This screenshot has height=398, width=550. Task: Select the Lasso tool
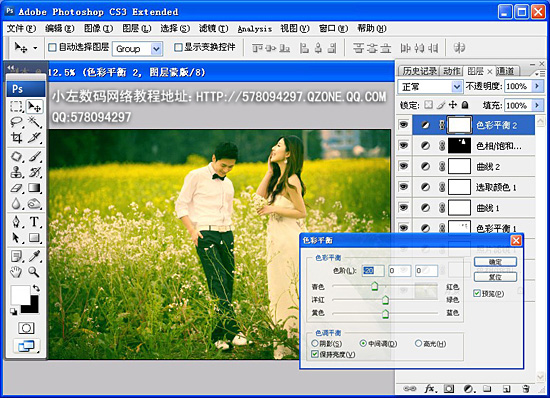[x=16, y=122]
